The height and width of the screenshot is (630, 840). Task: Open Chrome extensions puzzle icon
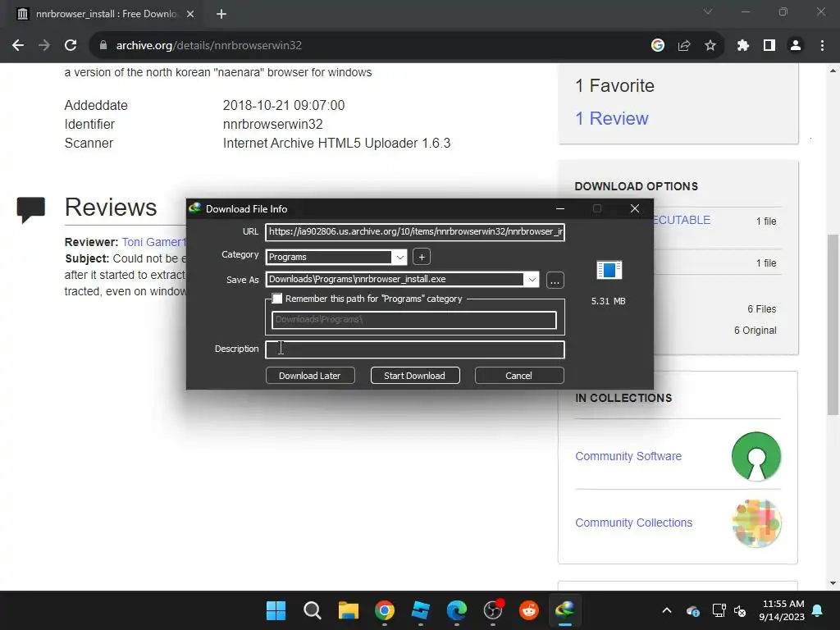(743, 46)
